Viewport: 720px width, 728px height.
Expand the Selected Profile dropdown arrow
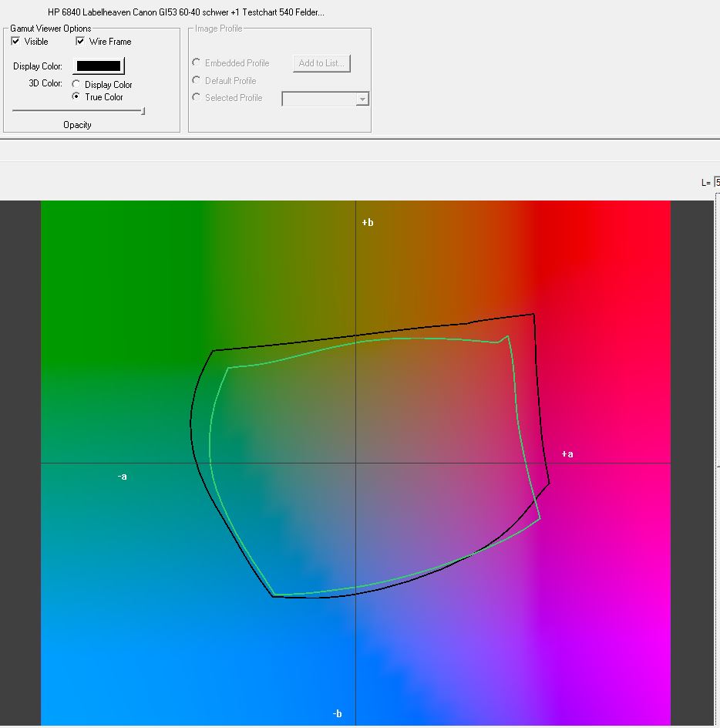pyautogui.click(x=362, y=99)
